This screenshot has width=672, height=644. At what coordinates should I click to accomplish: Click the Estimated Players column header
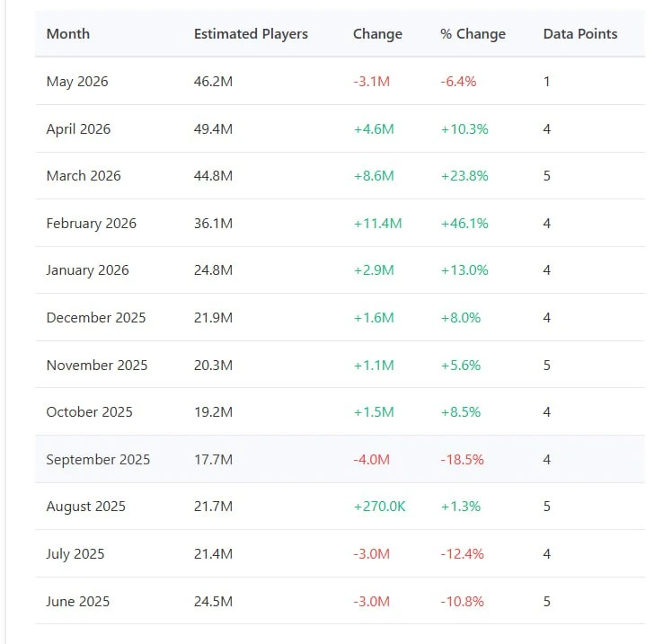coord(251,34)
